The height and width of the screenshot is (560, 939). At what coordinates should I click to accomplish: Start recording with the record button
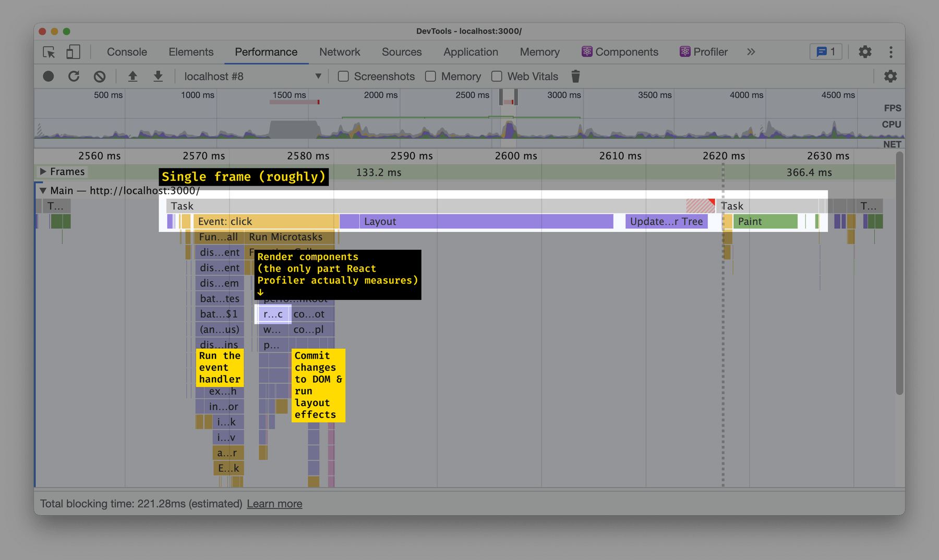49,77
